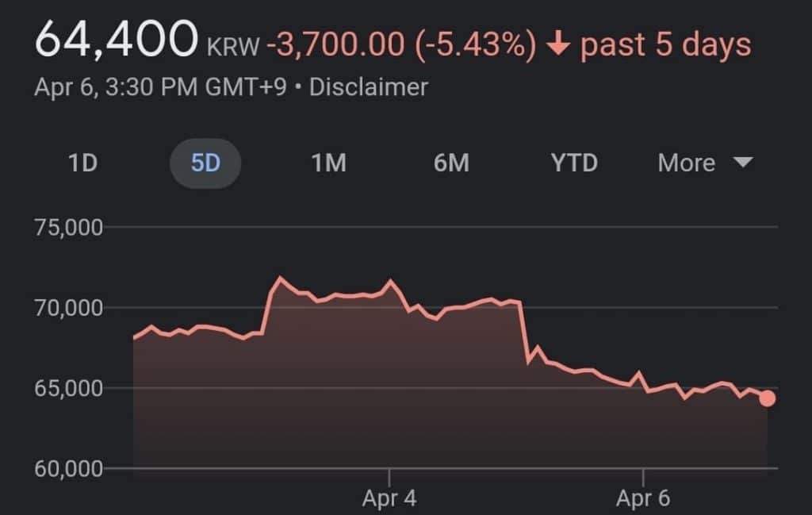Click the triangle arrow beside More

(x=742, y=163)
